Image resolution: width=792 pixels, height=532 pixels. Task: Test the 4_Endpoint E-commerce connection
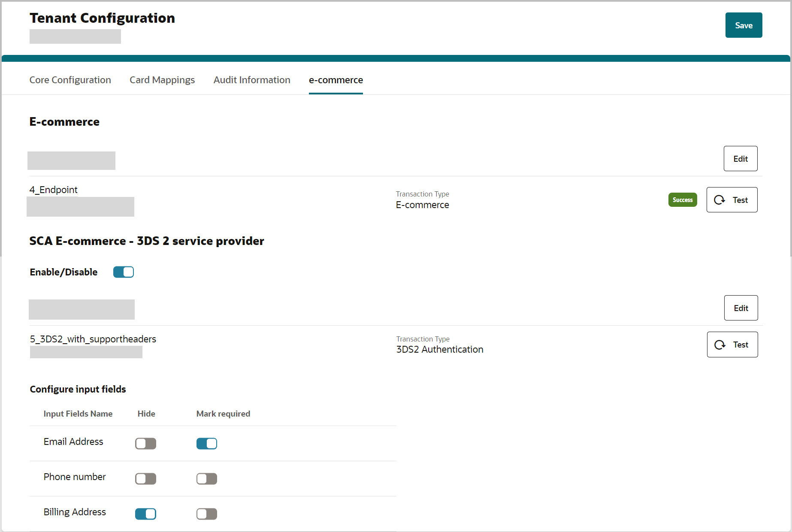(732, 199)
